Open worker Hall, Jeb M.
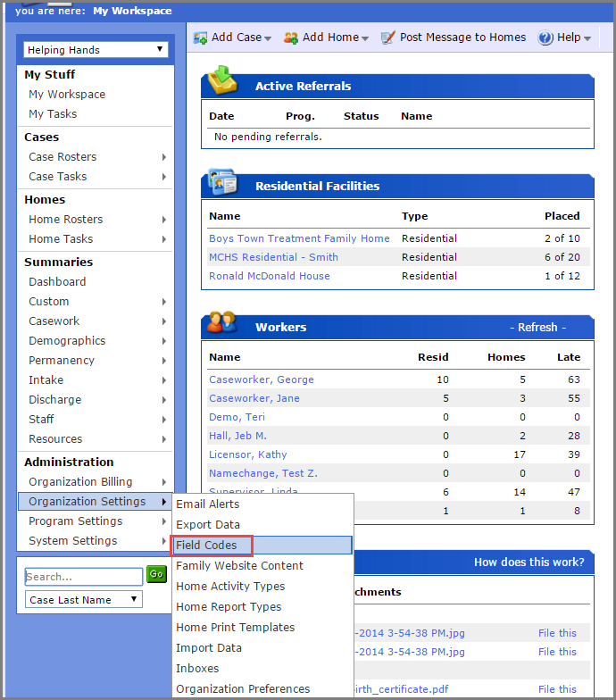The image size is (616, 700). [x=237, y=436]
